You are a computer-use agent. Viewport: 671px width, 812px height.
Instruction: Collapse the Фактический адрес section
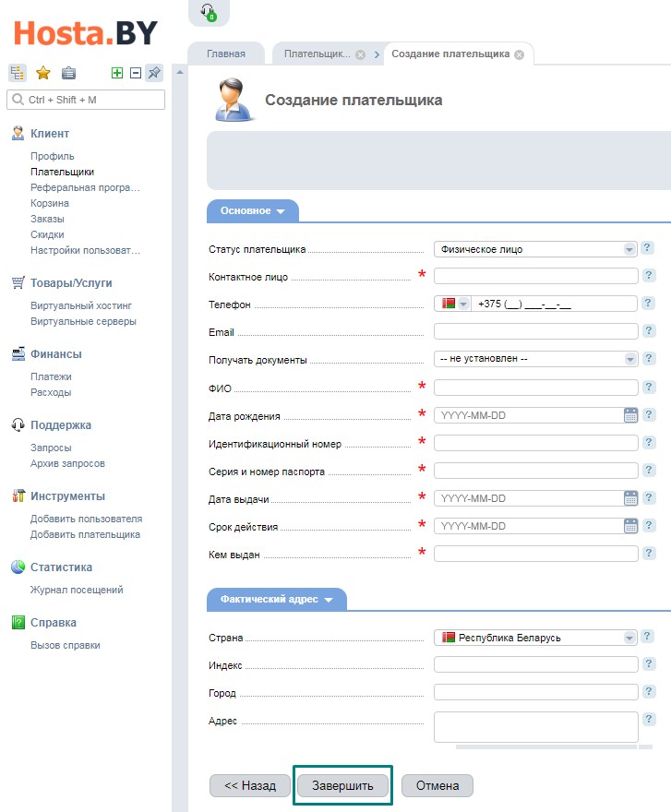(x=277, y=599)
